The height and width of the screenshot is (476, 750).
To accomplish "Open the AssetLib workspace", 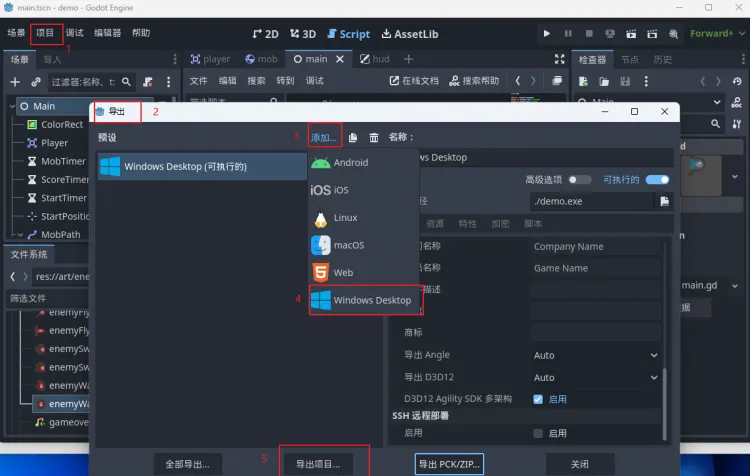I will click(410, 34).
